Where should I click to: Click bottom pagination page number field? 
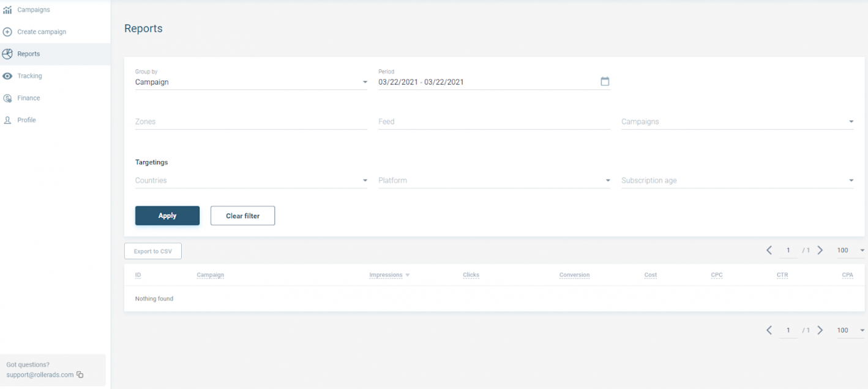pyautogui.click(x=788, y=330)
